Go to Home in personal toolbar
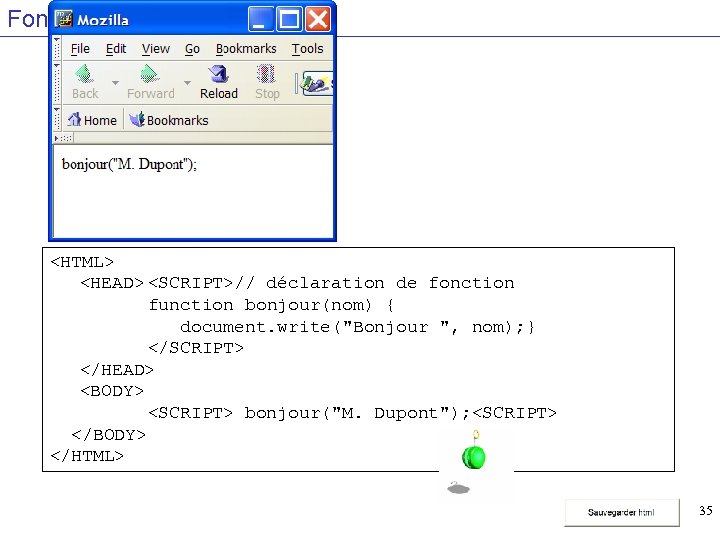Image resolution: width=720 pixels, height=540 pixels. click(92, 120)
